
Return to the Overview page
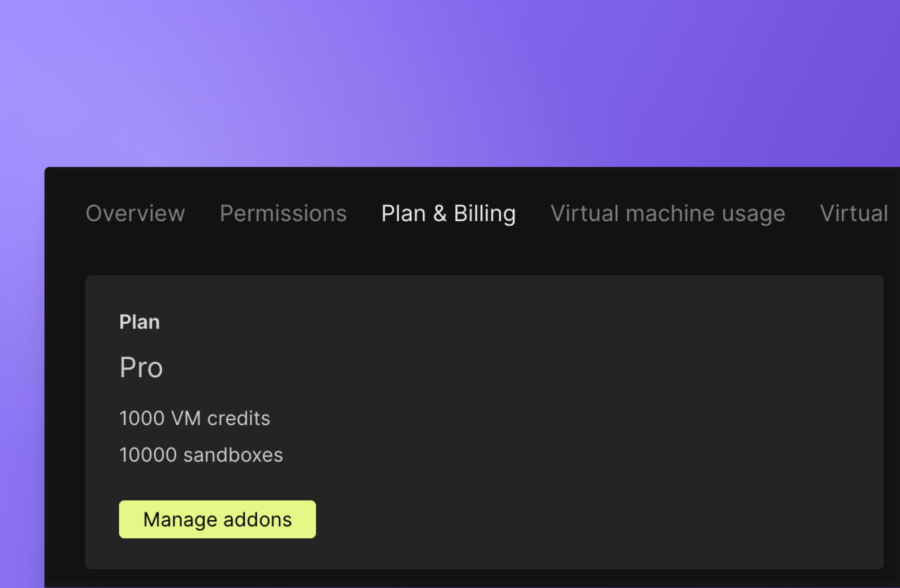pyautogui.click(x=135, y=213)
